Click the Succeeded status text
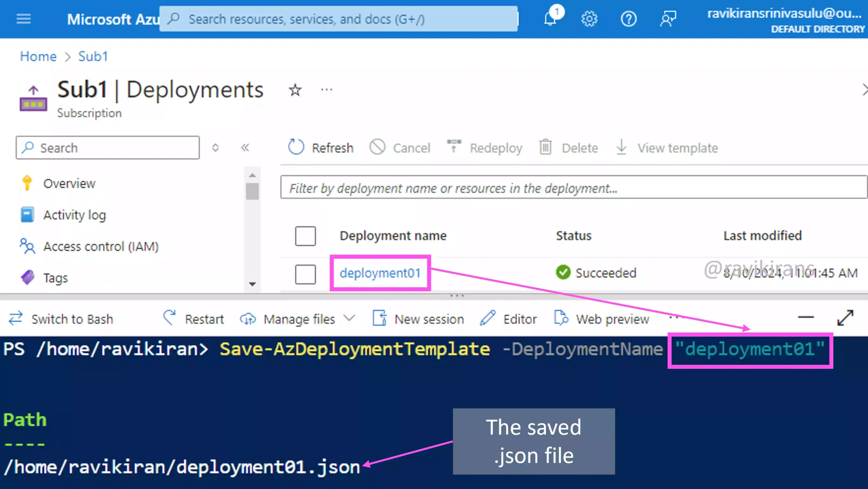 coord(606,273)
